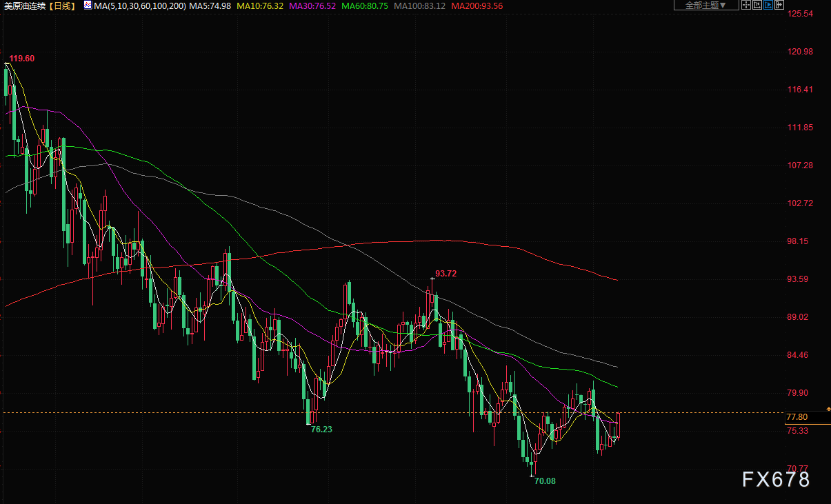Open the 全部主题 dropdown
The image size is (831, 504).
[706, 5]
